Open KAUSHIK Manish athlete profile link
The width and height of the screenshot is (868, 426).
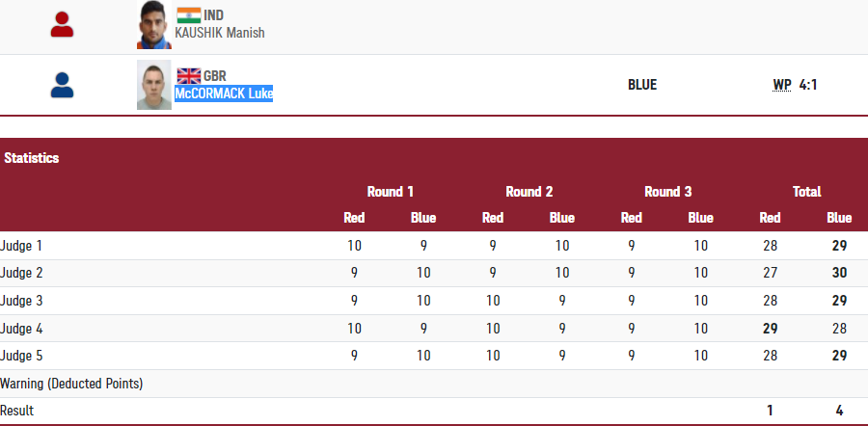pos(220,33)
